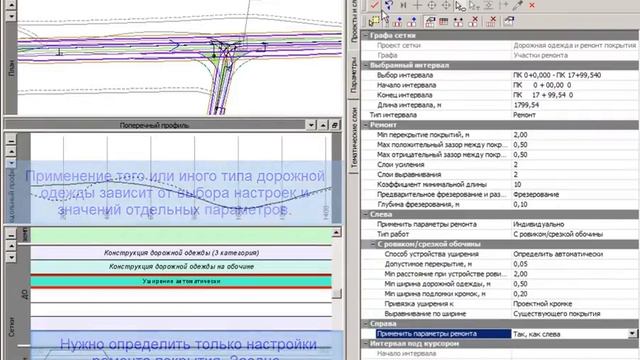This screenshot has height=360, width=640.
Task: Select the target-with-arrows snap tool
Action: 446,5
